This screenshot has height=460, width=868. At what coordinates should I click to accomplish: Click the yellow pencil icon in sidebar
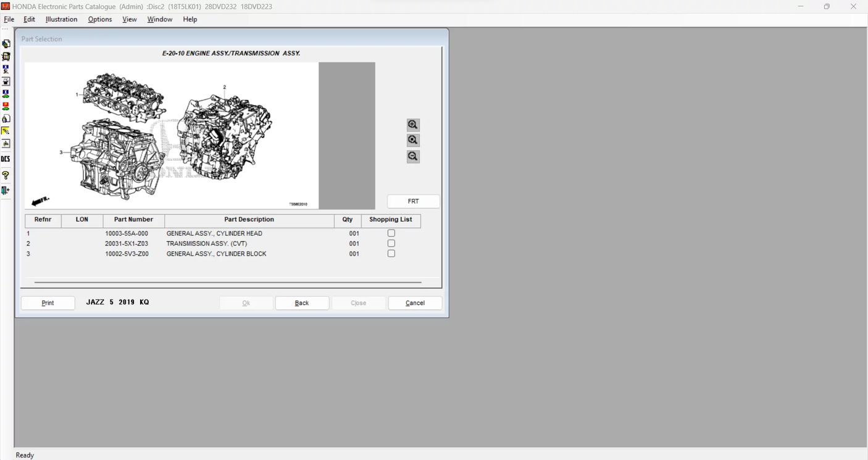tap(6, 131)
